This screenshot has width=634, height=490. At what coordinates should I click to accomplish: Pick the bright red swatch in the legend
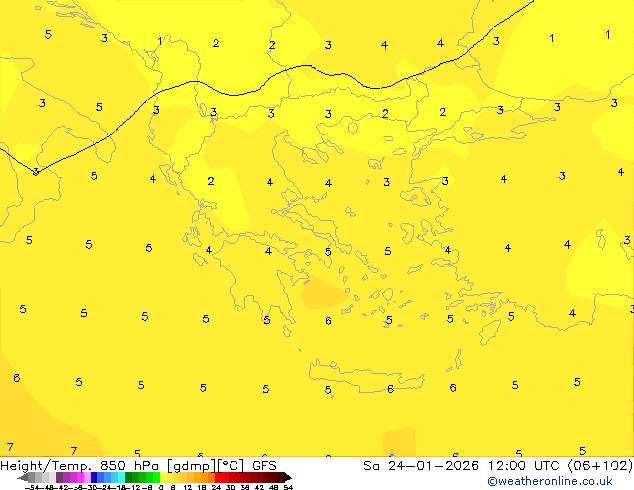(x=218, y=477)
